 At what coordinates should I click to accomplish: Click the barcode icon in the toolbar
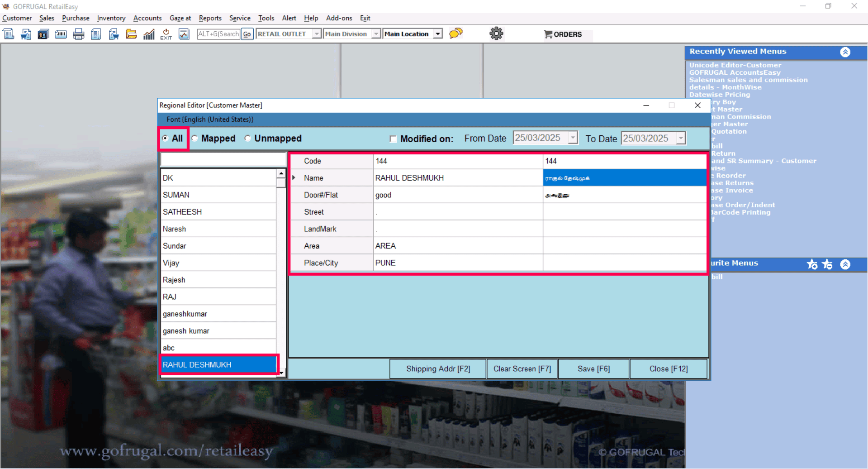click(61, 34)
